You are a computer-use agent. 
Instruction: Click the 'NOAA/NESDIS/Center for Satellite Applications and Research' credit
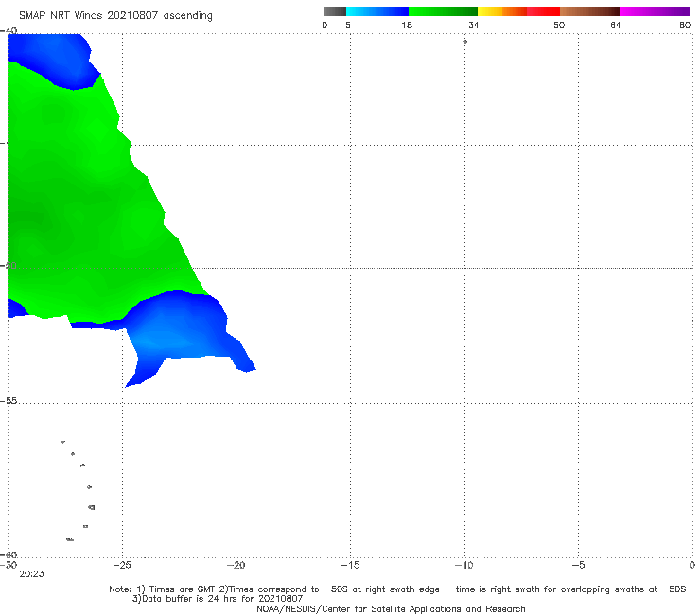click(391, 608)
